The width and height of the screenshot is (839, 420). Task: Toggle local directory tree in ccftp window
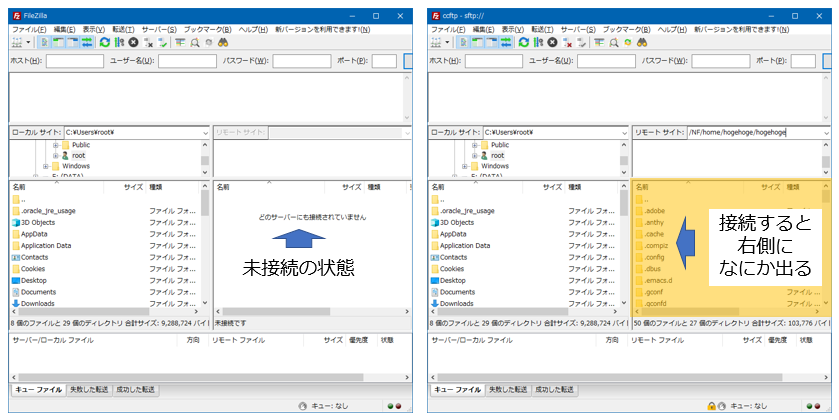478,42
